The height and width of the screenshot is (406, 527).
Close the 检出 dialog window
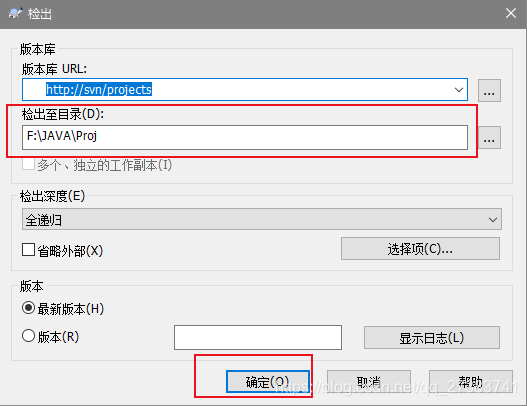pos(511,13)
